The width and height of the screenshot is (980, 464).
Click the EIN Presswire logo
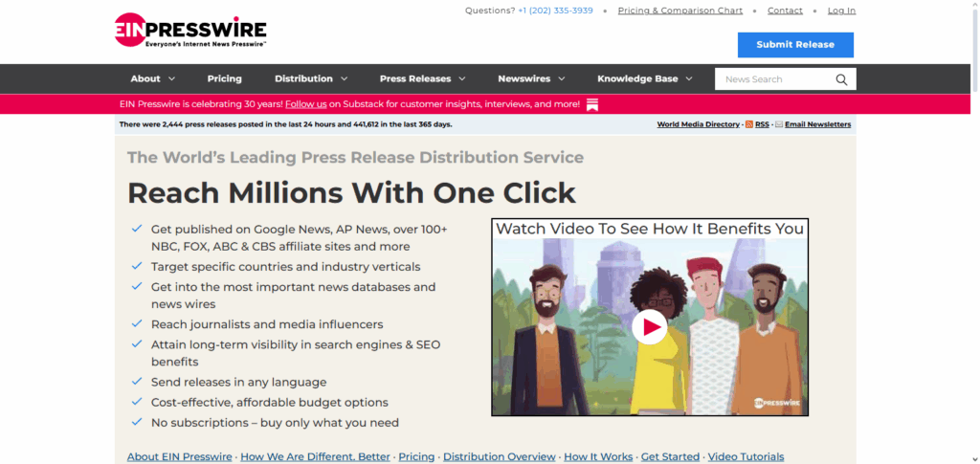(x=189, y=30)
